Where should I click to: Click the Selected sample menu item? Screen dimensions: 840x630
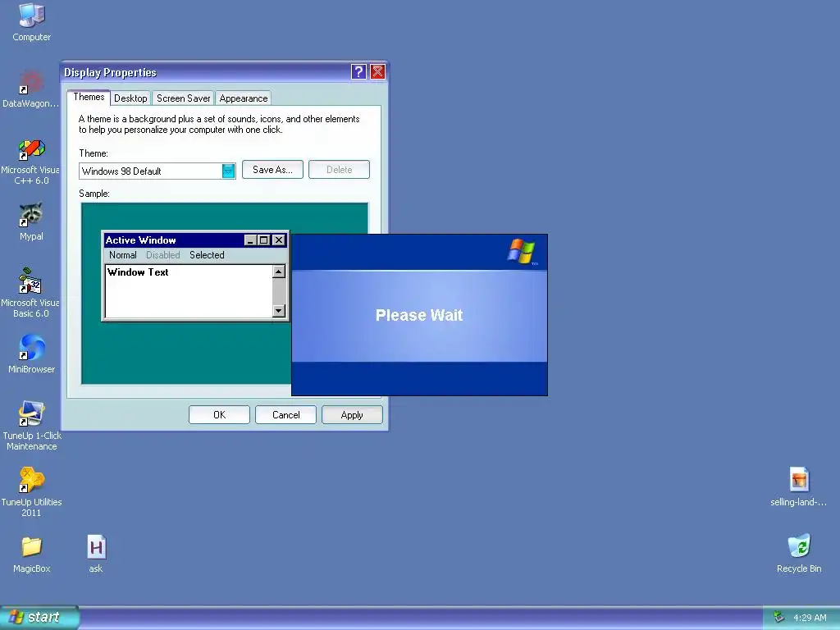[x=207, y=255]
